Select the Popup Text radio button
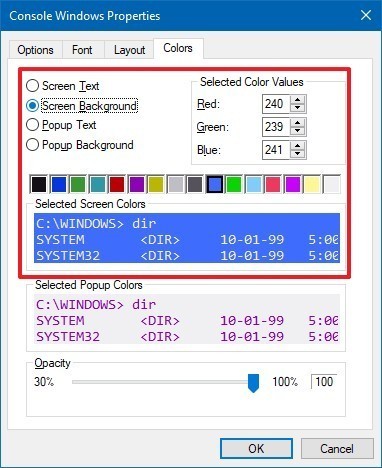382x468 pixels. click(61, 125)
